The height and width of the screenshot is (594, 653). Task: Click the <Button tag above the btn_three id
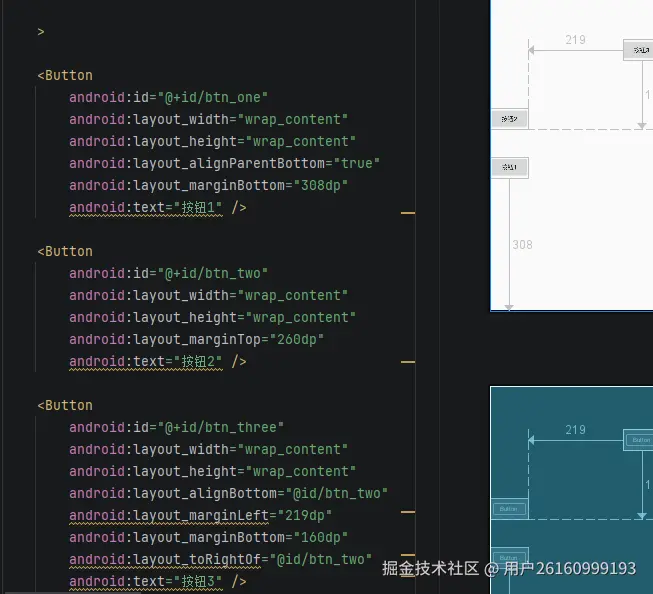coord(65,406)
